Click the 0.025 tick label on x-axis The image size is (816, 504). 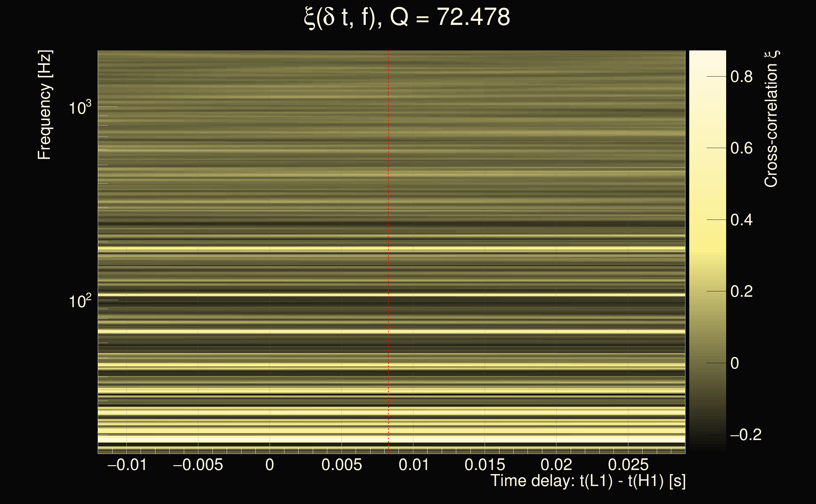coord(628,465)
